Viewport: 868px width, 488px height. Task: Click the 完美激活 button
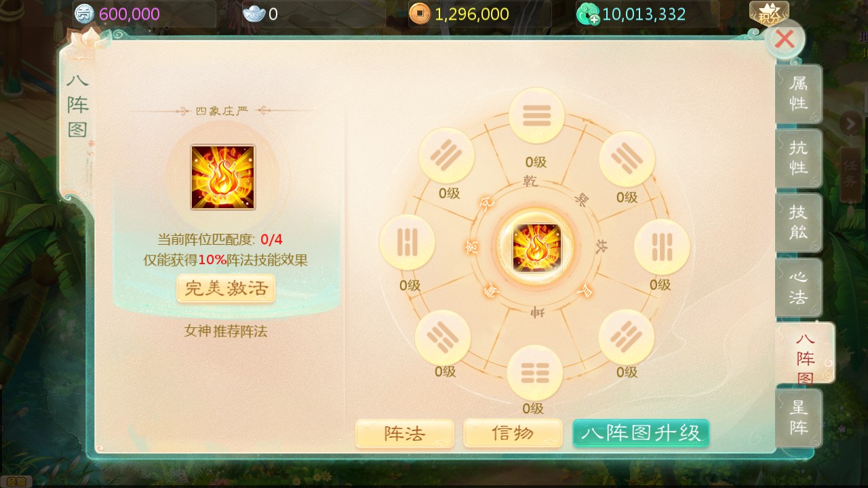(x=226, y=289)
